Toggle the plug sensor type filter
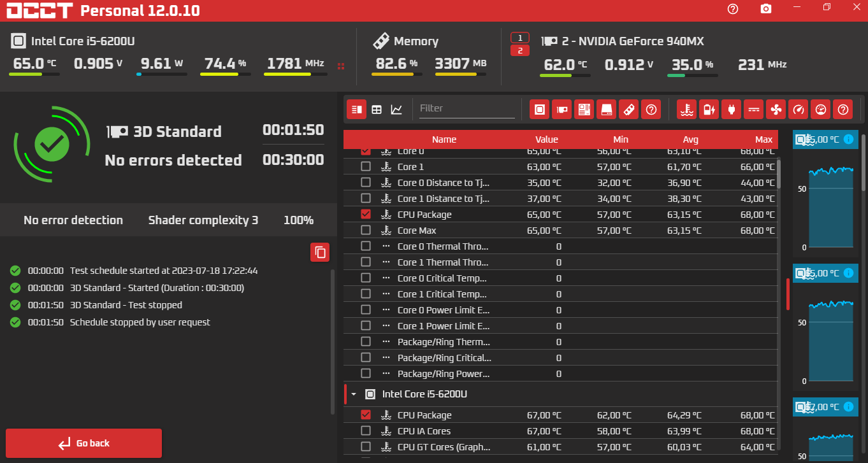Screen dimensions: 868x463 (731, 109)
